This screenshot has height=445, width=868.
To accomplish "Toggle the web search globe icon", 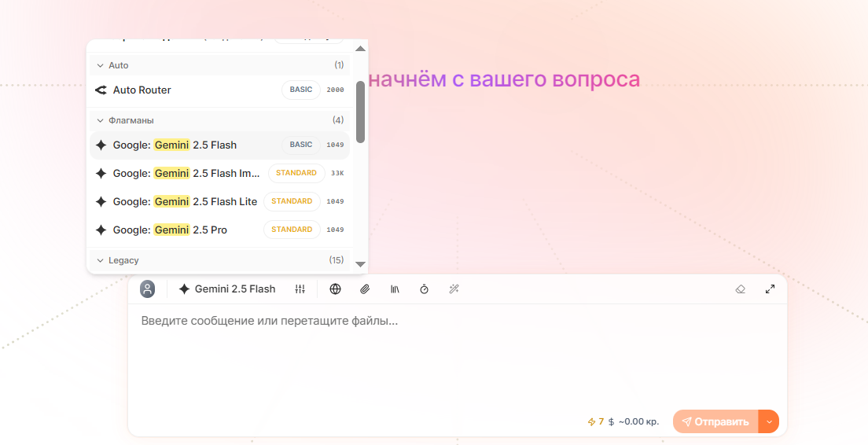I will [x=335, y=289].
